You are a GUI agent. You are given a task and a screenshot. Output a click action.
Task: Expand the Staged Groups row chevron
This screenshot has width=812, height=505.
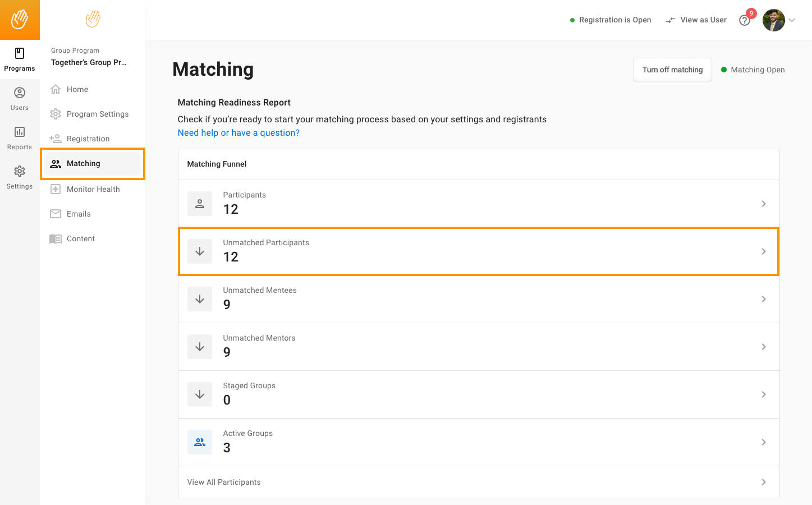(764, 394)
